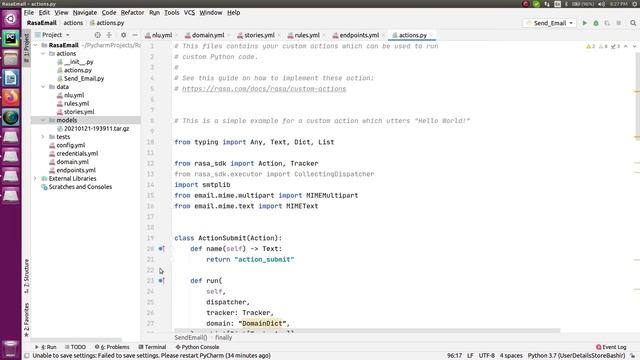Run with coverage icon
The height and width of the screenshot is (360, 640).
pos(607,23)
